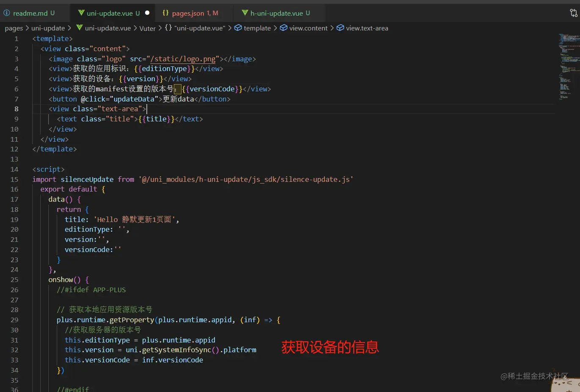Click the button text 更新data
580x392 pixels.
[x=178, y=99]
